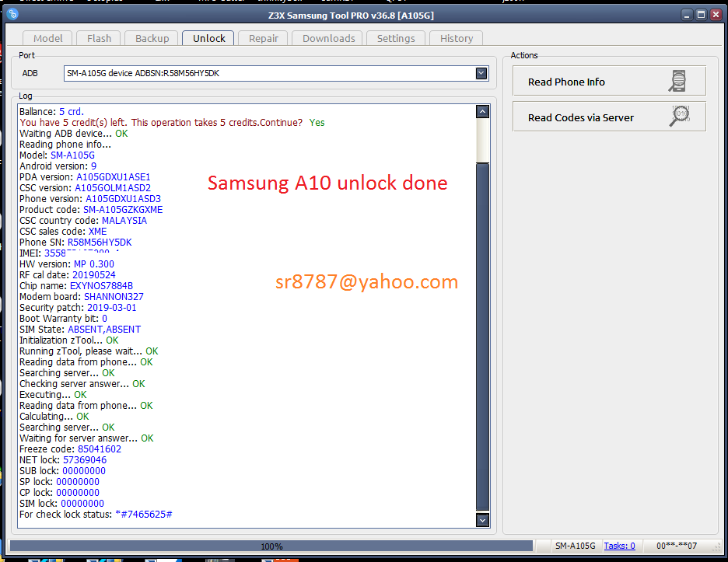Click the SIM lock 00000000 value
Image resolution: width=728 pixels, height=562 pixels.
pos(82,504)
